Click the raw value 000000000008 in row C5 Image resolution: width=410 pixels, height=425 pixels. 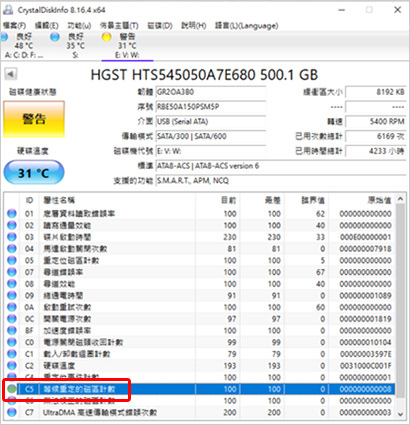365,389
